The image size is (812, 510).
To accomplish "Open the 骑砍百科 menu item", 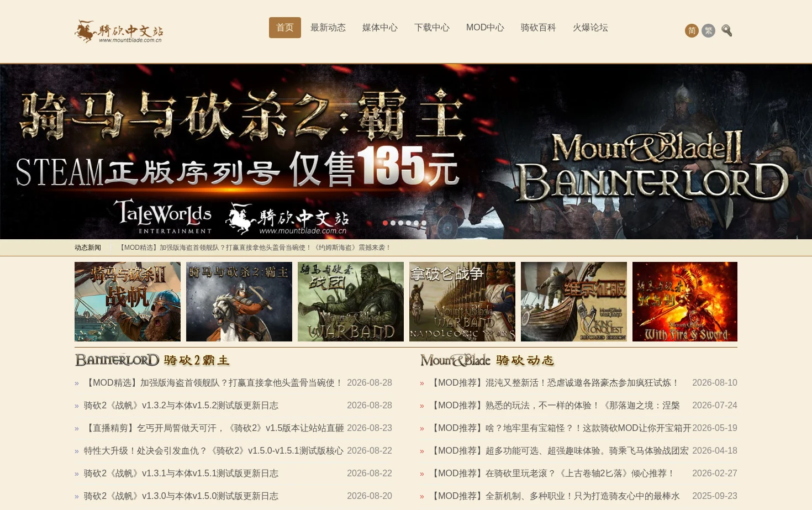I will point(538,28).
